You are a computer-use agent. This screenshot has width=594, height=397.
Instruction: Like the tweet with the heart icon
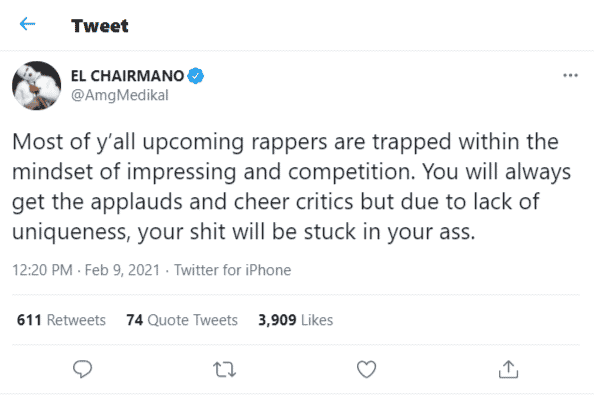click(366, 369)
